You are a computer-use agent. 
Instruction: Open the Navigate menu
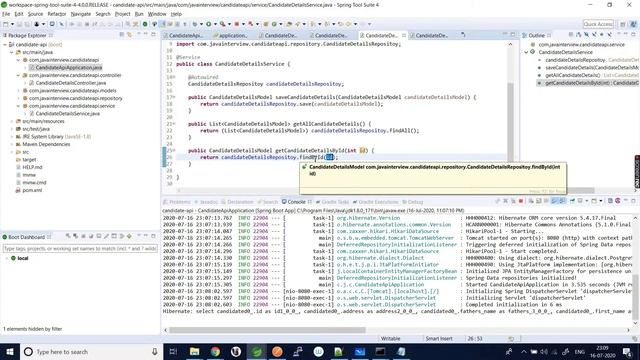pyautogui.click(x=81, y=14)
